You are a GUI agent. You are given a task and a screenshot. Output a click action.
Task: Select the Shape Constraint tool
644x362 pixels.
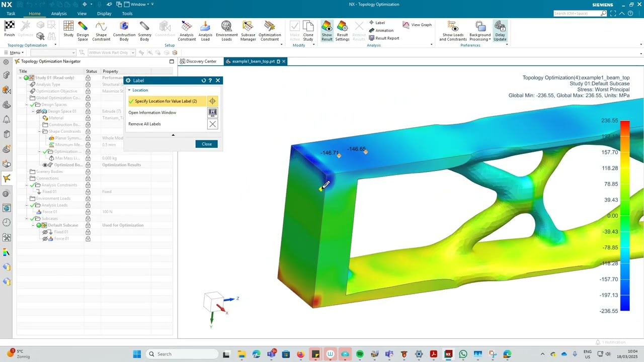(101, 30)
